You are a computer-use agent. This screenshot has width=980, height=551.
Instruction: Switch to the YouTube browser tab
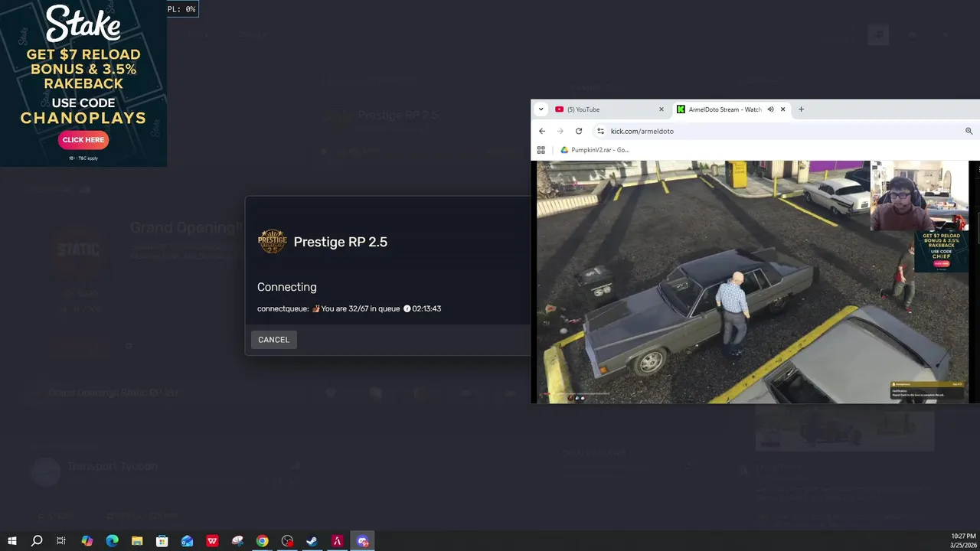(609, 109)
